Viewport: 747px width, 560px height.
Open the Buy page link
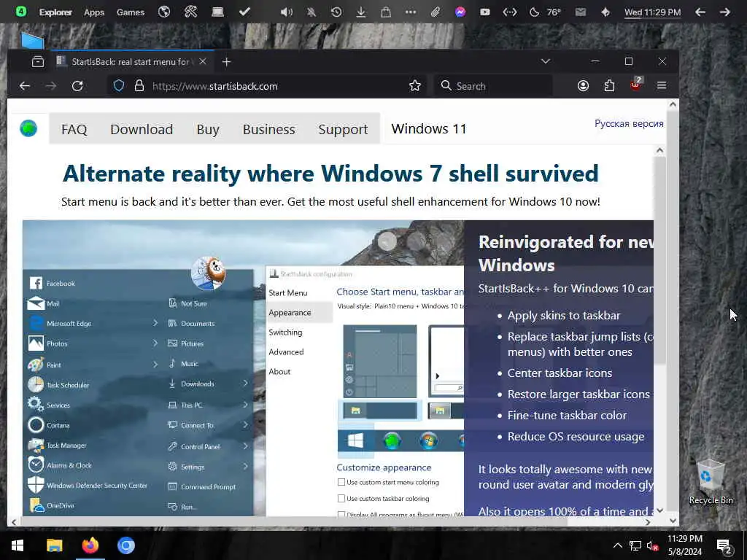(208, 129)
